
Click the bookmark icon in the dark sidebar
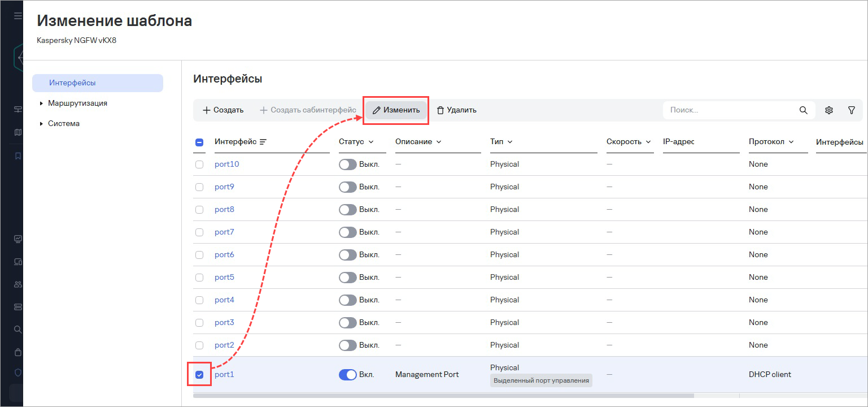pos(18,156)
